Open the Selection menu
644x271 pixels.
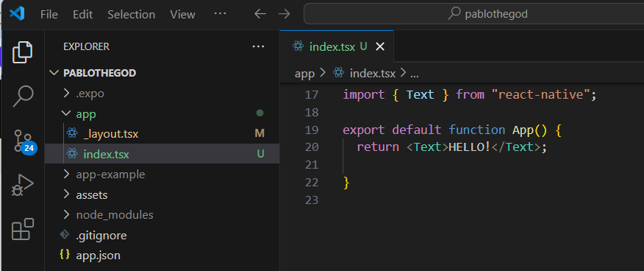(x=131, y=15)
